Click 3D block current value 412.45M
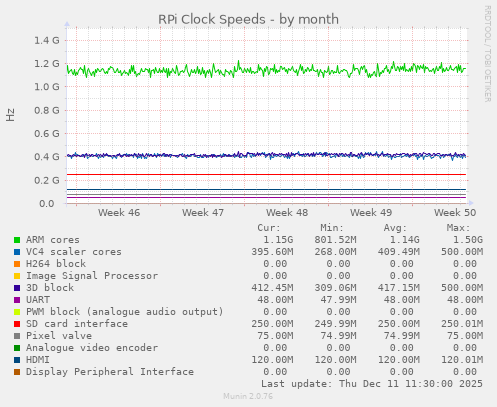The image size is (497, 407). (x=272, y=288)
